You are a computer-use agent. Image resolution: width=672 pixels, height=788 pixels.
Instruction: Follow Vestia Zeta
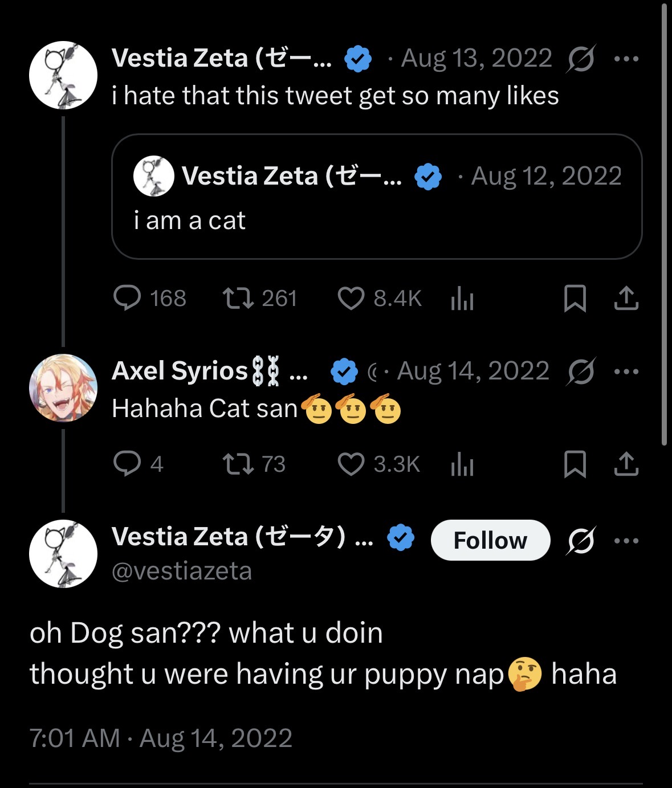pos(490,540)
